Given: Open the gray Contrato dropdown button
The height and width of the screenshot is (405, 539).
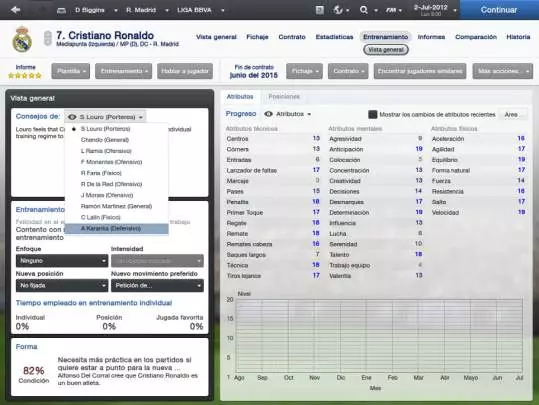Looking at the screenshot, I should pos(348,71).
